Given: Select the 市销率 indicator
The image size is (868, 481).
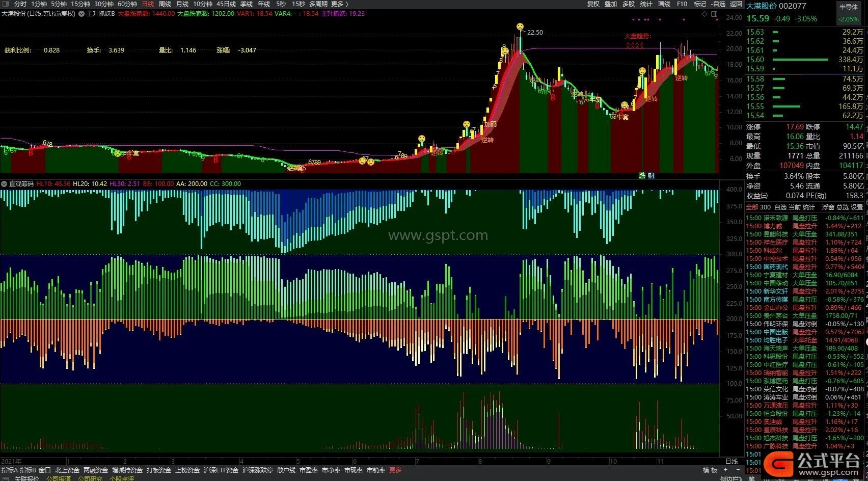Looking at the screenshot, I should (x=376, y=470).
